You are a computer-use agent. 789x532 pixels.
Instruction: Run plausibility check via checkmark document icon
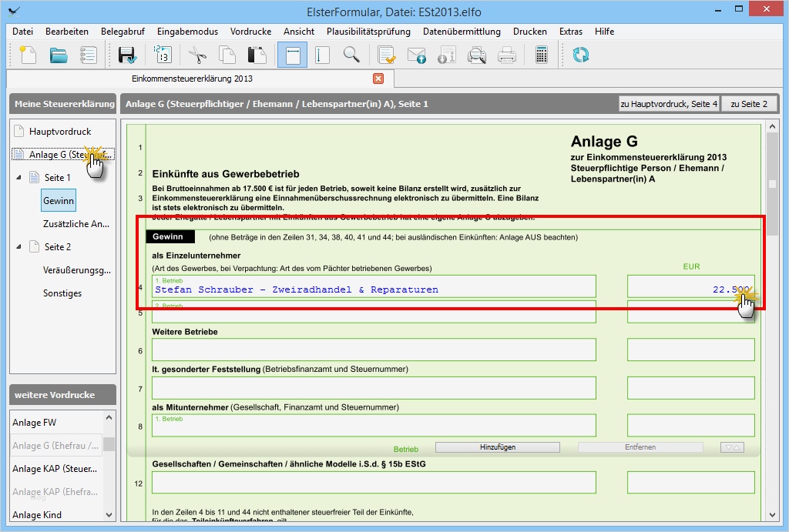point(387,55)
